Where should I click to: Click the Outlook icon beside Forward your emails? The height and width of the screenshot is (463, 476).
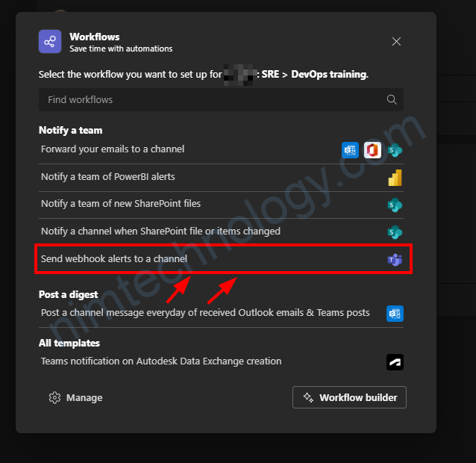pyautogui.click(x=350, y=150)
